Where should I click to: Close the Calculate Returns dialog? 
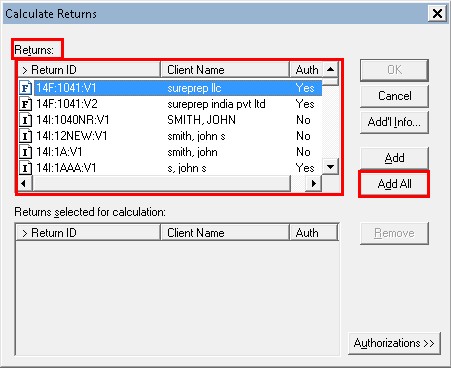tap(437, 14)
